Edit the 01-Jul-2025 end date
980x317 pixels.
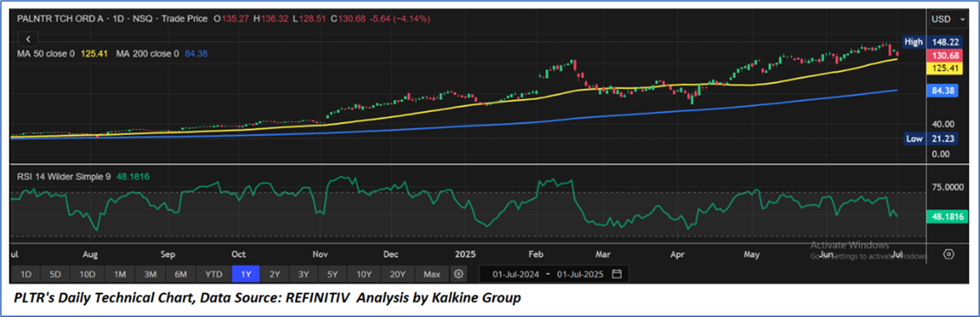click(581, 274)
